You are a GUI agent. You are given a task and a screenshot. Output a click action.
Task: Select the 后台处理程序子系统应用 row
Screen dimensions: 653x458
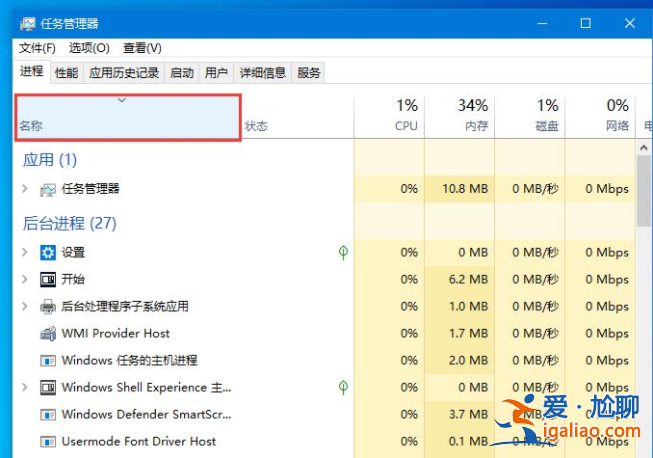pos(324,306)
